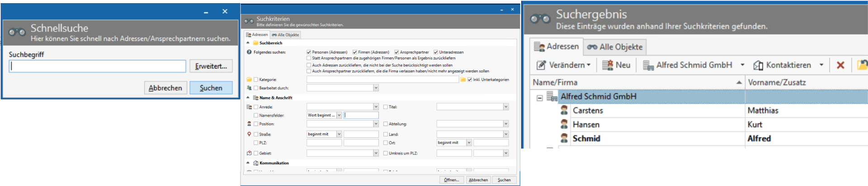Collapse the Suchbereich section
Image resolution: width=868 pixels, height=186 pixels.
248,43
